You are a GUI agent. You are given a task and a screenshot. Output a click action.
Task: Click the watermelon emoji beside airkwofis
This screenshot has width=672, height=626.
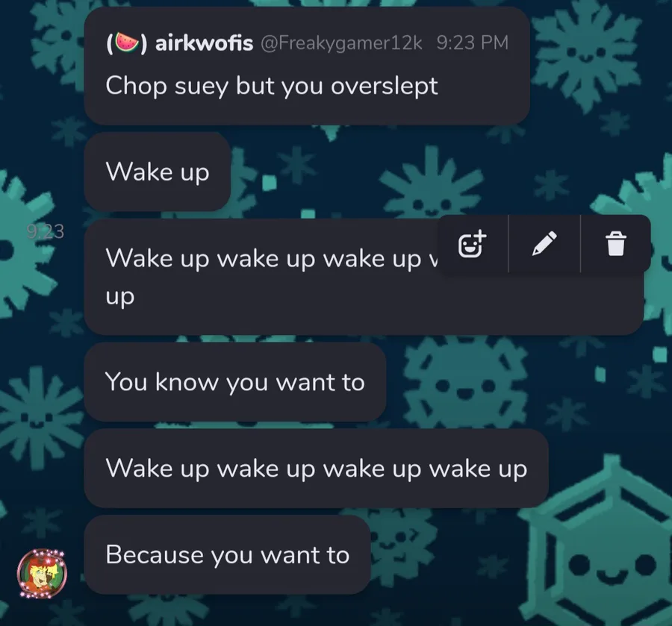[127, 43]
